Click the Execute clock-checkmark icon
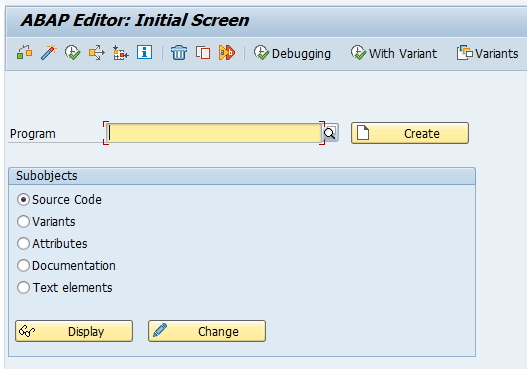This screenshot has width=527, height=369. (72, 53)
